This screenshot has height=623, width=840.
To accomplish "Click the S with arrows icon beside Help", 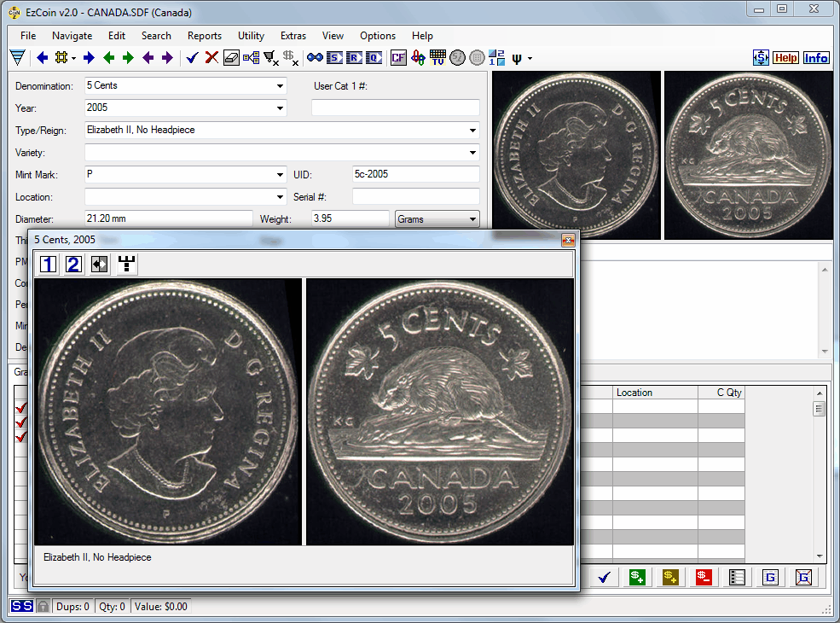I will point(761,58).
